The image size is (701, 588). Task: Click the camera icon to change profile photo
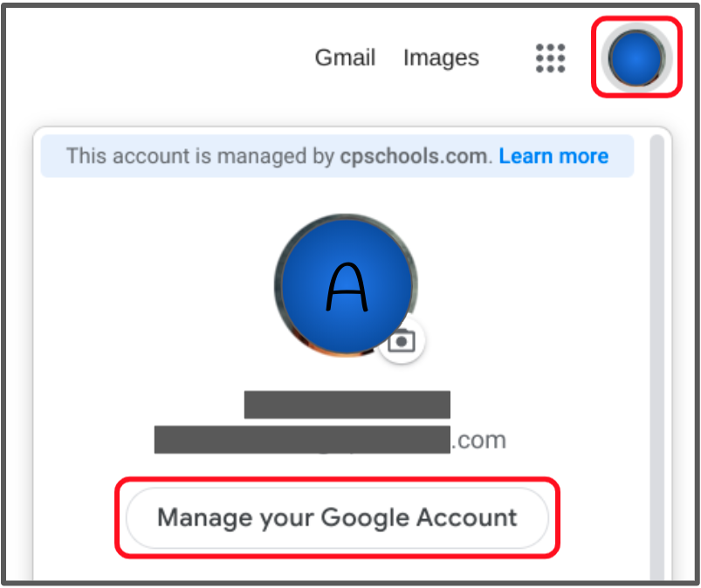pos(401,342)
